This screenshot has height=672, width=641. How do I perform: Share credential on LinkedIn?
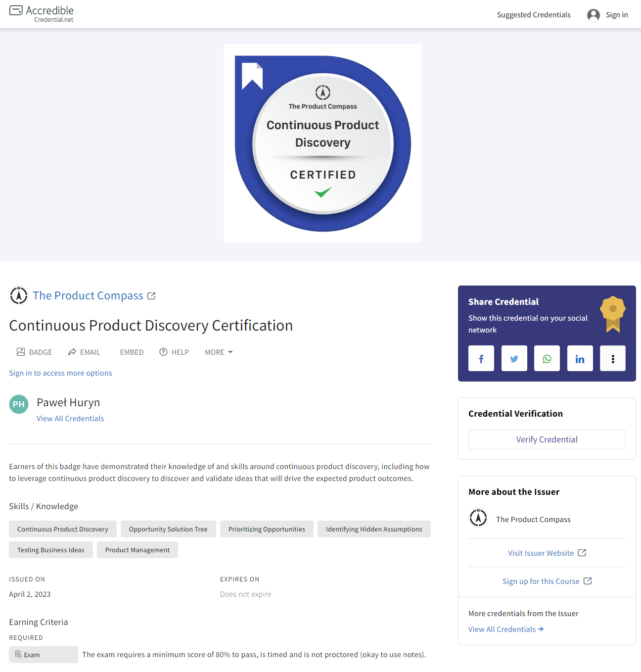[580, 358]
